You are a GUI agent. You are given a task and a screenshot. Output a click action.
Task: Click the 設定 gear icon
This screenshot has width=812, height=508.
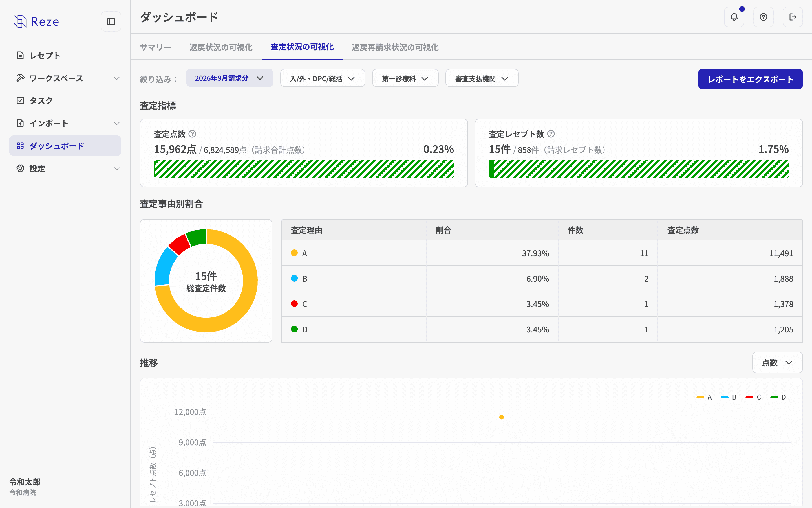coord(20,168)
